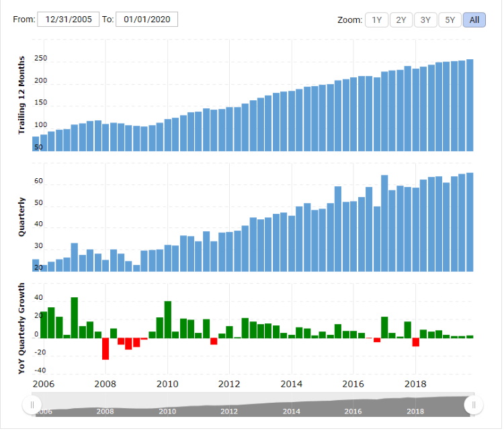Image resolution: width=504 pixels, height=437 pixels.
Task: Click the To date input field
Action: click(146, 19)
